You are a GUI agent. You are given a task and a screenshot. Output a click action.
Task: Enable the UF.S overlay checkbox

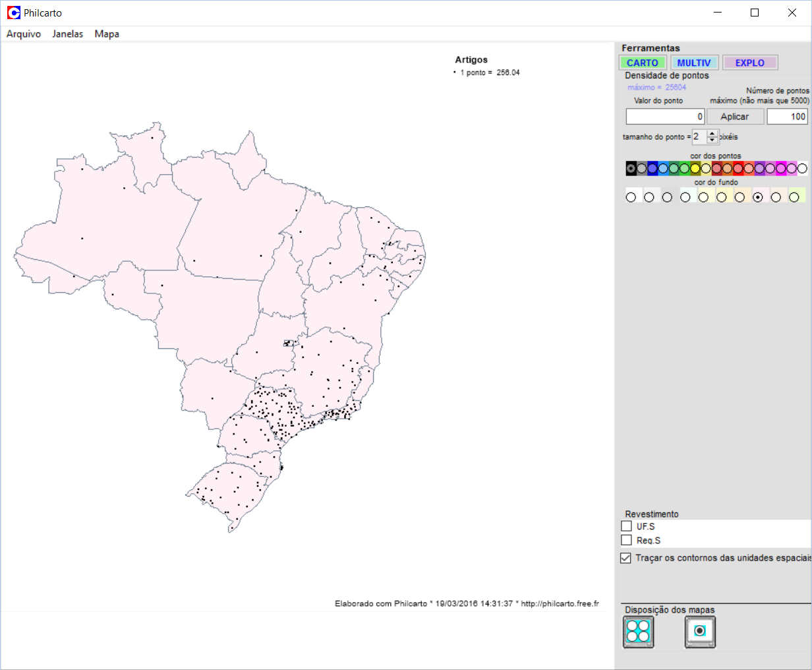[x=627, y=526]
